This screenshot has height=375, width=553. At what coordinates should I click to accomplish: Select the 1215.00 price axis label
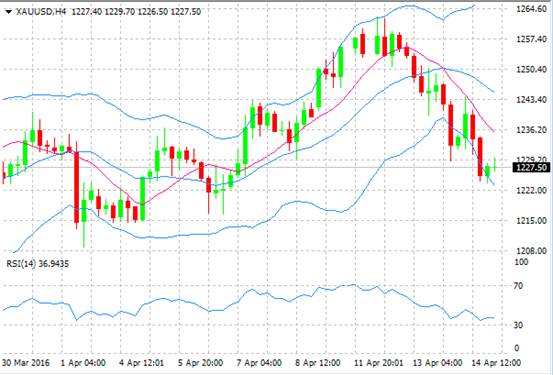[x=531, y=221]
